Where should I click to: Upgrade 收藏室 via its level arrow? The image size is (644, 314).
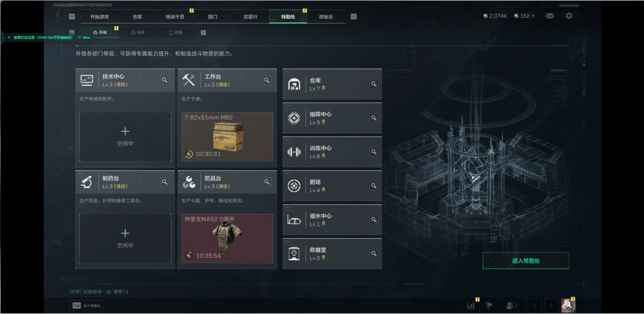[324, 258]
